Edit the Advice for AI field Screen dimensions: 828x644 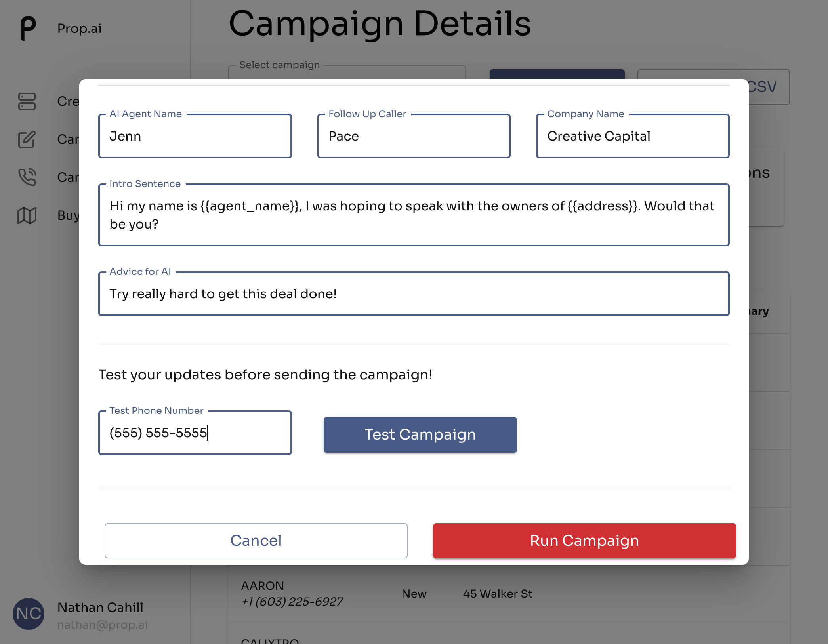coord(414,294)
